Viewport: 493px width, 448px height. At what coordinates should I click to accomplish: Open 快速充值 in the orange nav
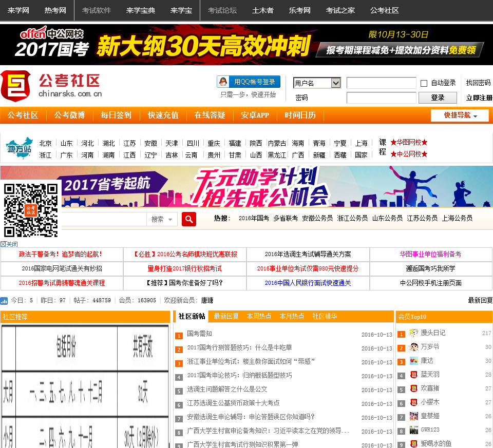(163, 115)
